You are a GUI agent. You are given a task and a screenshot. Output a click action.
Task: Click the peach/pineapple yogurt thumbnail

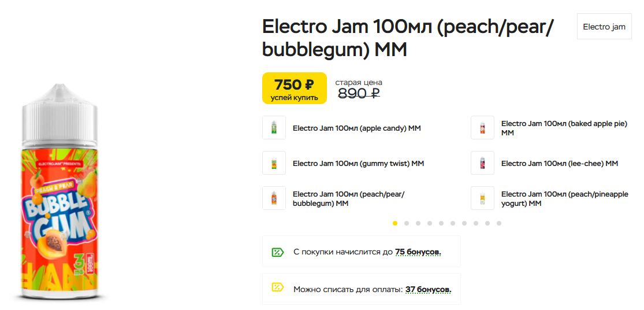point(482,198)
